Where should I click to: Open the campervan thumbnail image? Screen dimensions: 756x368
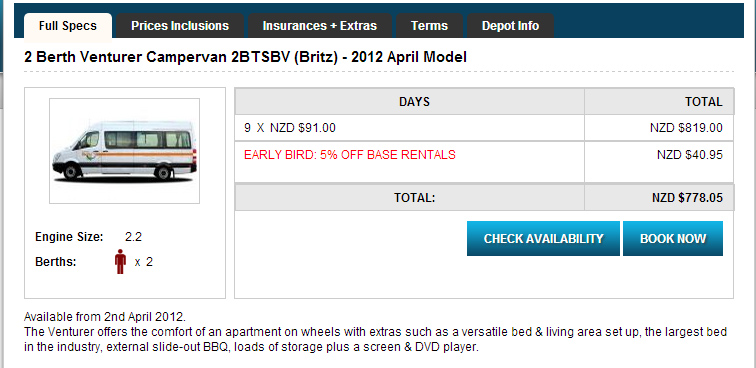[x=124, y=151]
